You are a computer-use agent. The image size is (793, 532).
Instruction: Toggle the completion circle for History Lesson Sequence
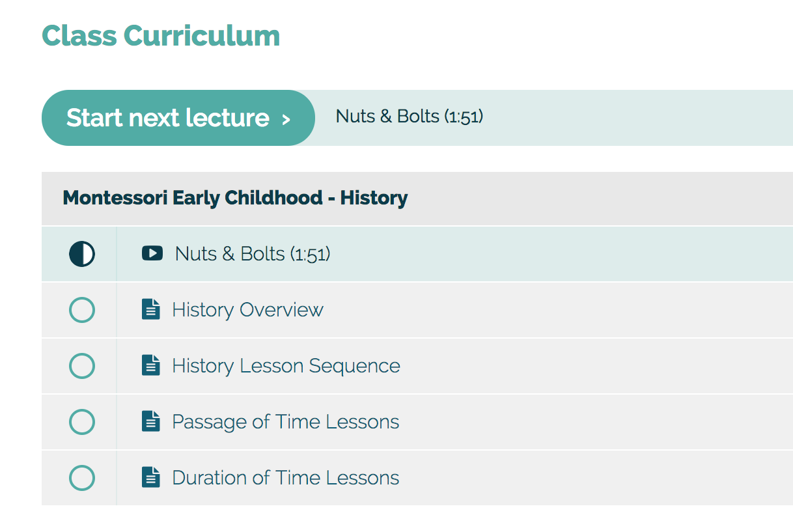point(82,366)
